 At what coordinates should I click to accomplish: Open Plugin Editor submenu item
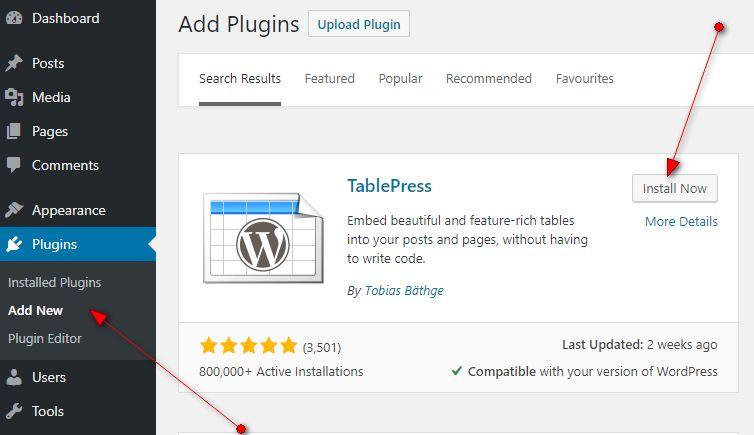point(45,338)
